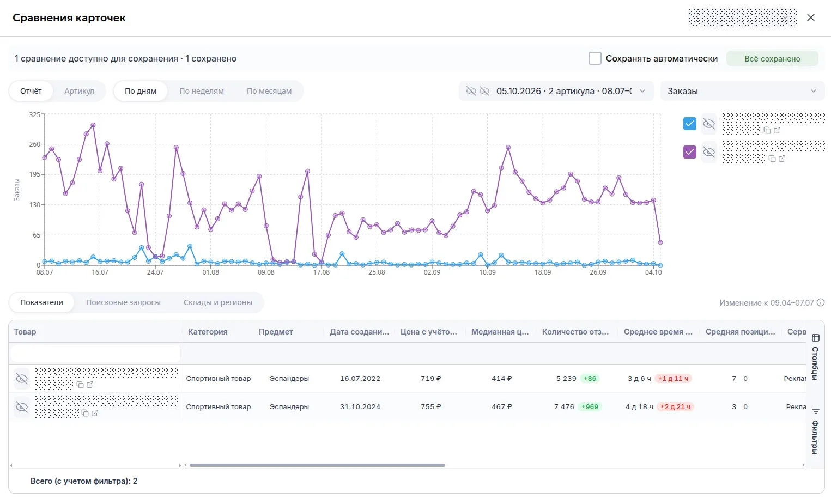Open the Заказы metric dropdown

point(742,91)
